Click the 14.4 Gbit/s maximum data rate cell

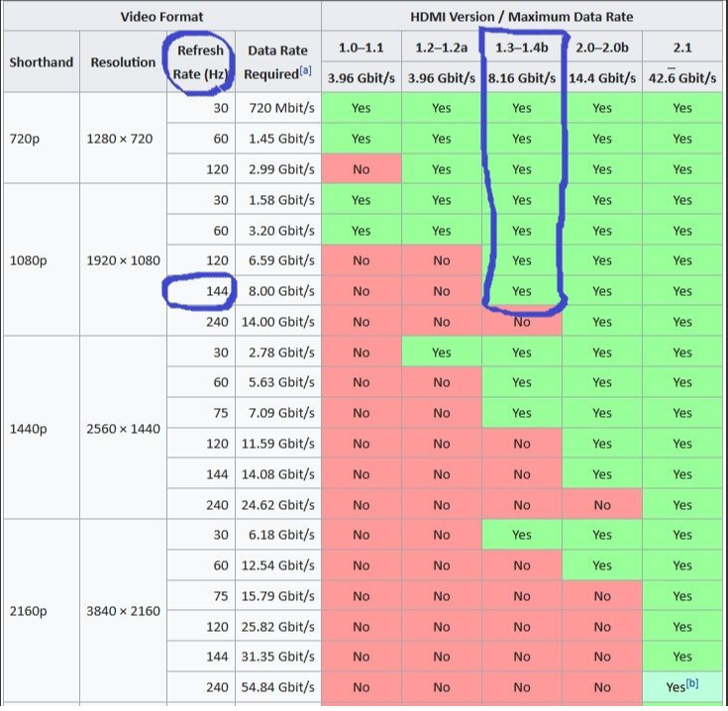click(x=602, y=77)
